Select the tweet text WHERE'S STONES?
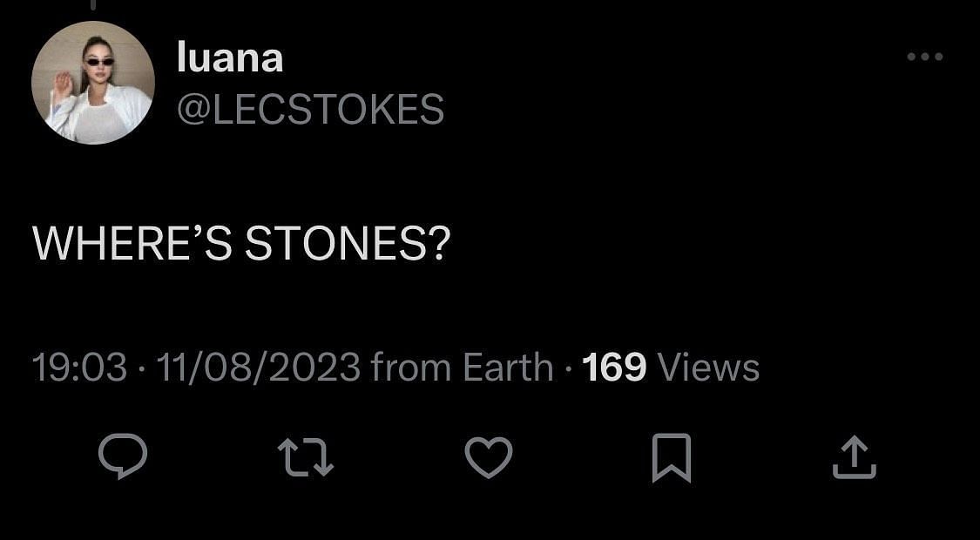980x540 pixels. (x=241, y=244)
